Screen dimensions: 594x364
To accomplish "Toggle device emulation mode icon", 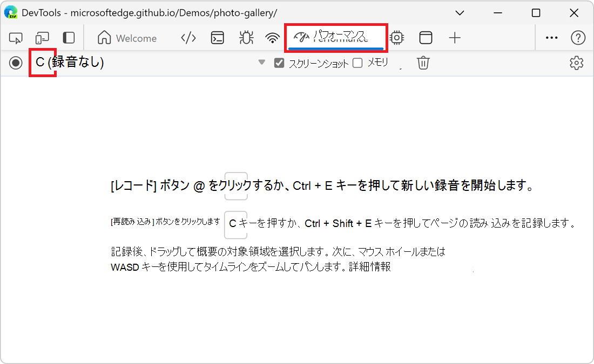I will (x=42, y=38).
